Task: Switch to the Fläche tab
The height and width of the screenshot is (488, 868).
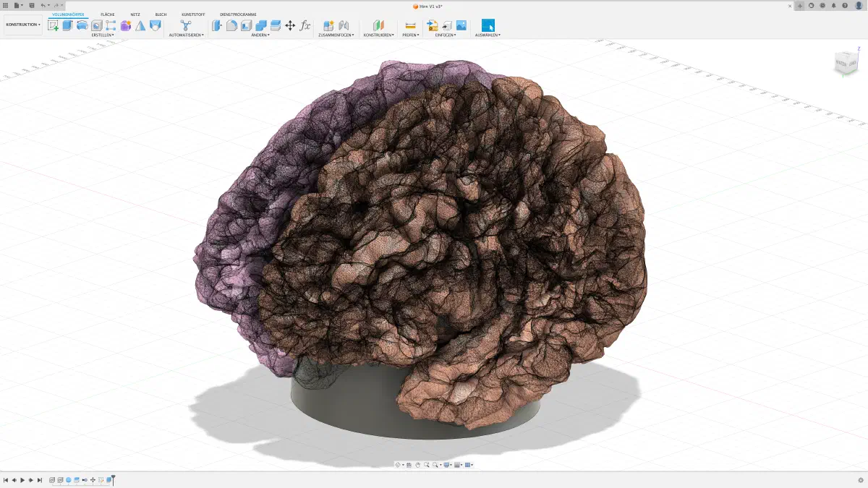Action: coord(108,14)
